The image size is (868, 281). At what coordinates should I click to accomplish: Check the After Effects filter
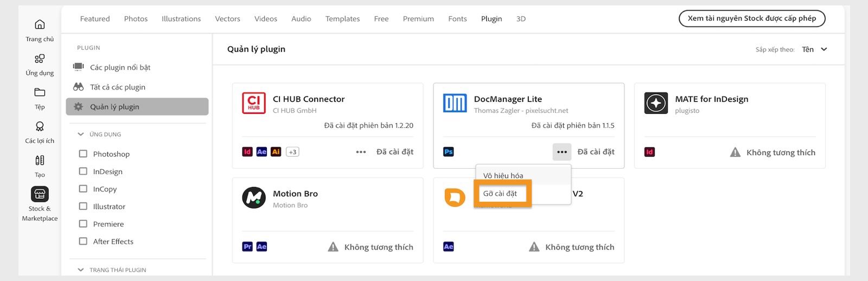83,241
